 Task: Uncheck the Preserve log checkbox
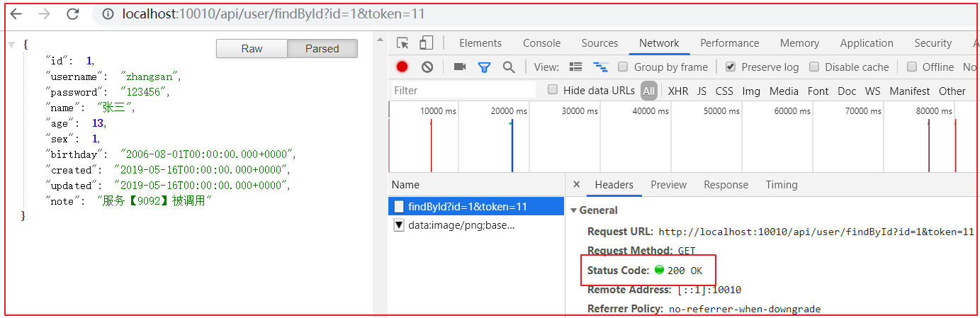[x=731, y=67]
